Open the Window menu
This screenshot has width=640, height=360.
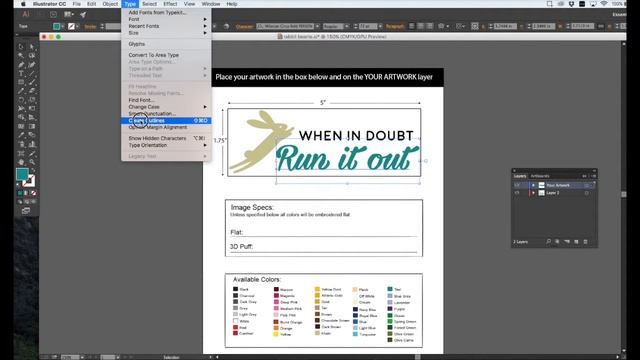click(211, 4)
